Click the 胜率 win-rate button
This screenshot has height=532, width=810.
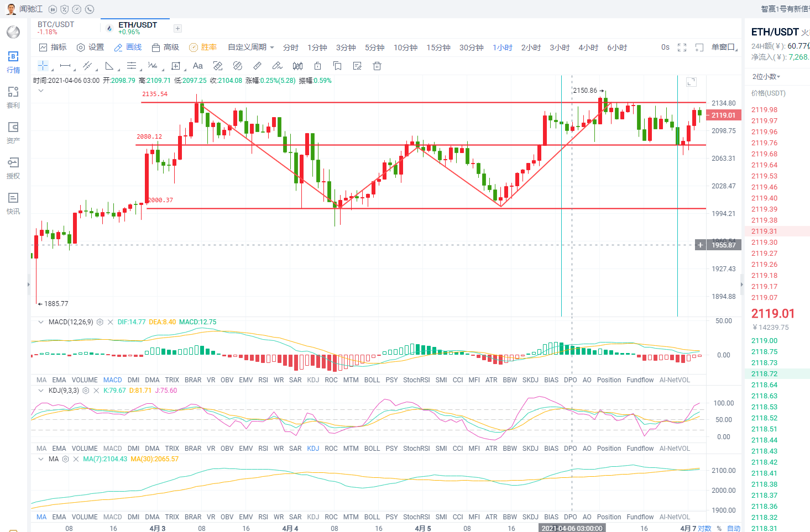tap(203, 48)
